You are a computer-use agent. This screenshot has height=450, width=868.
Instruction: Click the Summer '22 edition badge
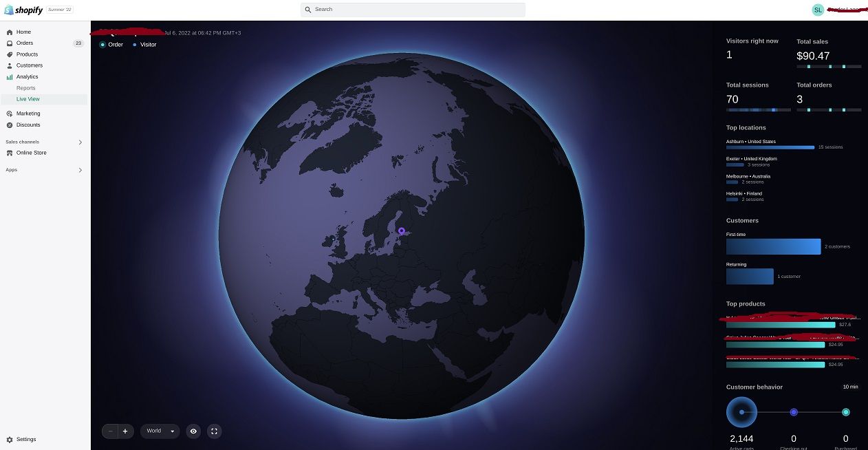[x=61, y=10]
